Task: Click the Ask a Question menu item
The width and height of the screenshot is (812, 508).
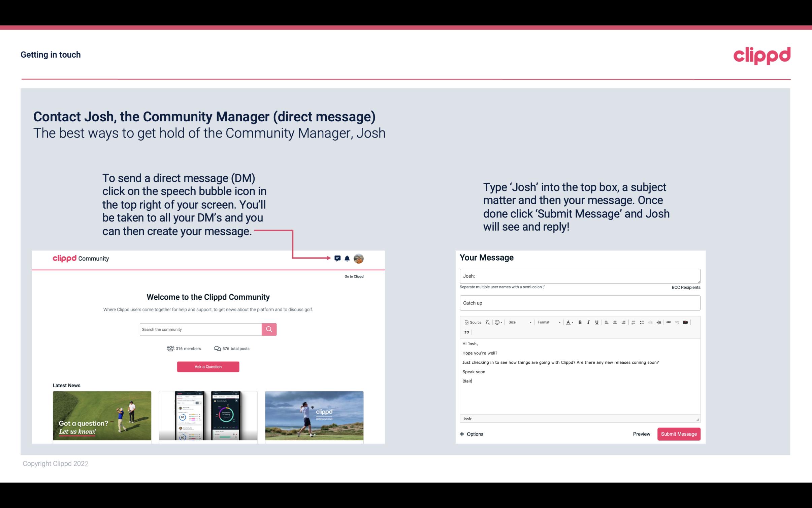Action: (208, 366)
